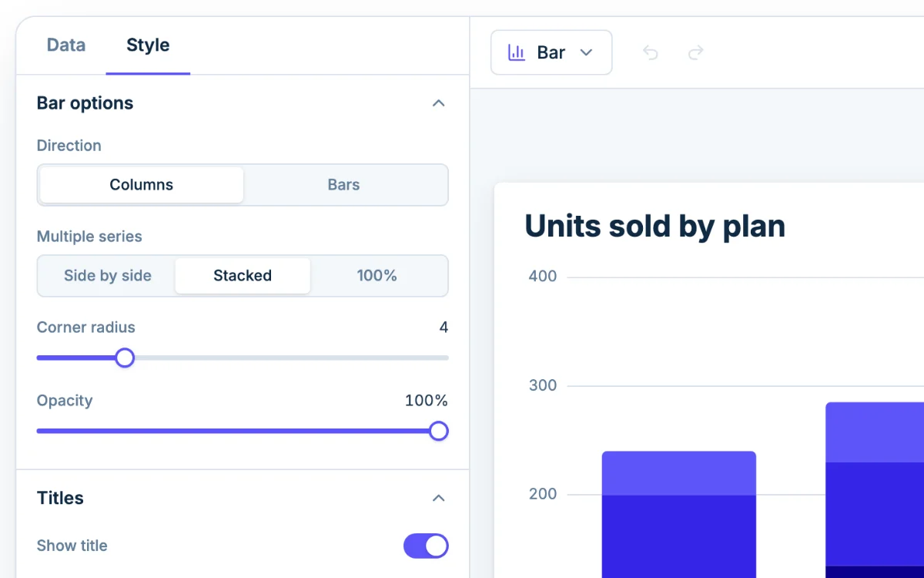
Task: Click the Bar options heading
Action: pos(85,103)
